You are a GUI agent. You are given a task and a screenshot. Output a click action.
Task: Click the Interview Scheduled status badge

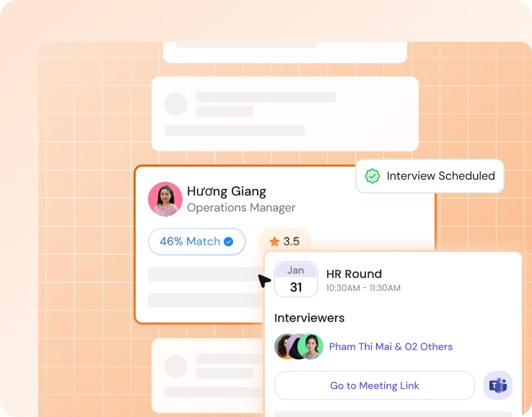pyautogui.click(x=429, y=176)
